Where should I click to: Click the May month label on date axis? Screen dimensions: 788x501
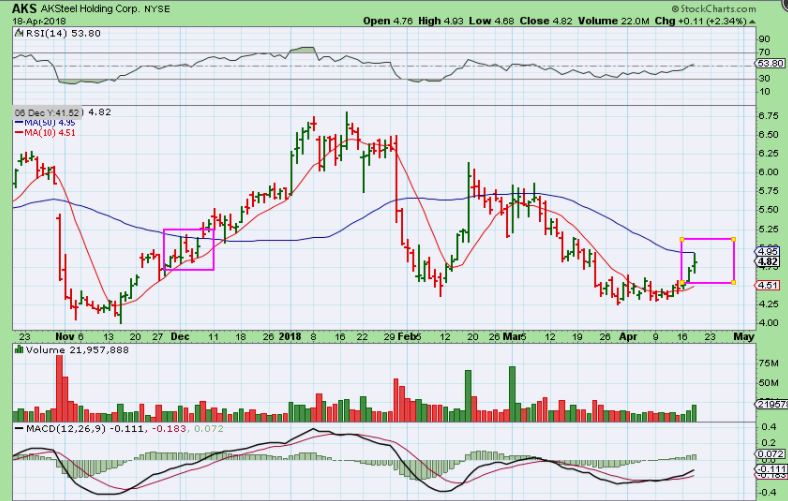pos(744,337)
